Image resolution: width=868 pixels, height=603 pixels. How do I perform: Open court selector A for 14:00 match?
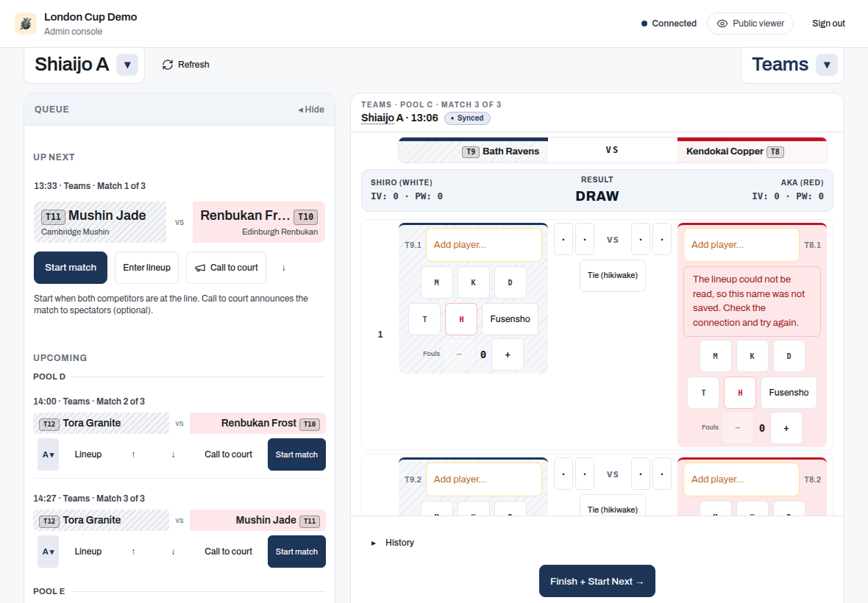(x=48, y=454)
